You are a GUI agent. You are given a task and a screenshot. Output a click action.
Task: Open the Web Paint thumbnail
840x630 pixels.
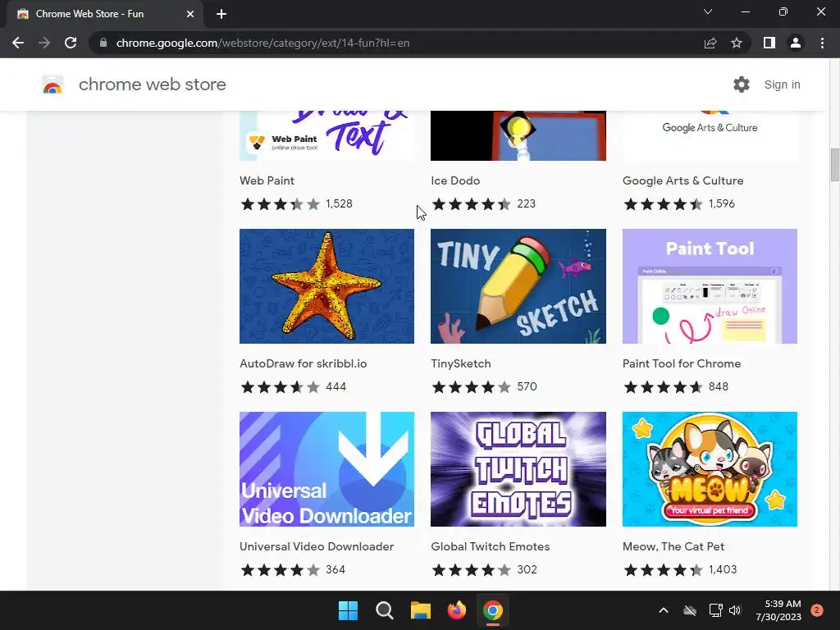[x=326, y=135]
